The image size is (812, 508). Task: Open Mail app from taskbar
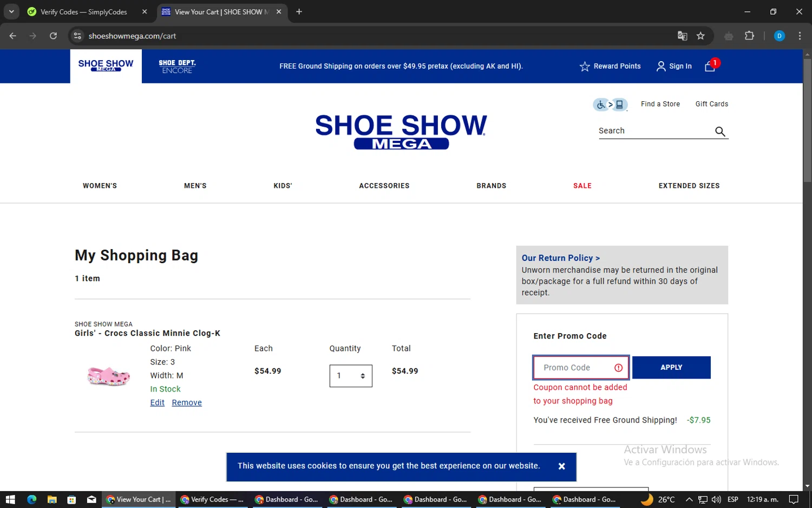[x=91, y=499]
